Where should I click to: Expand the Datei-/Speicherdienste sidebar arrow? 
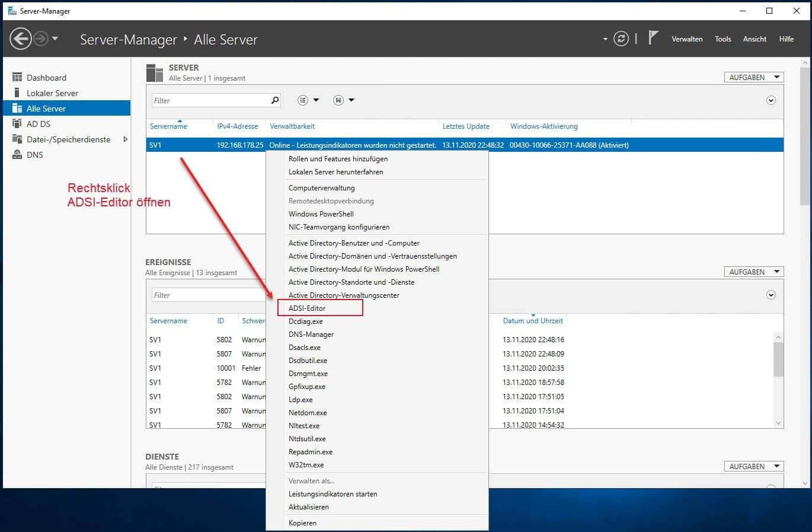[124, 139]
